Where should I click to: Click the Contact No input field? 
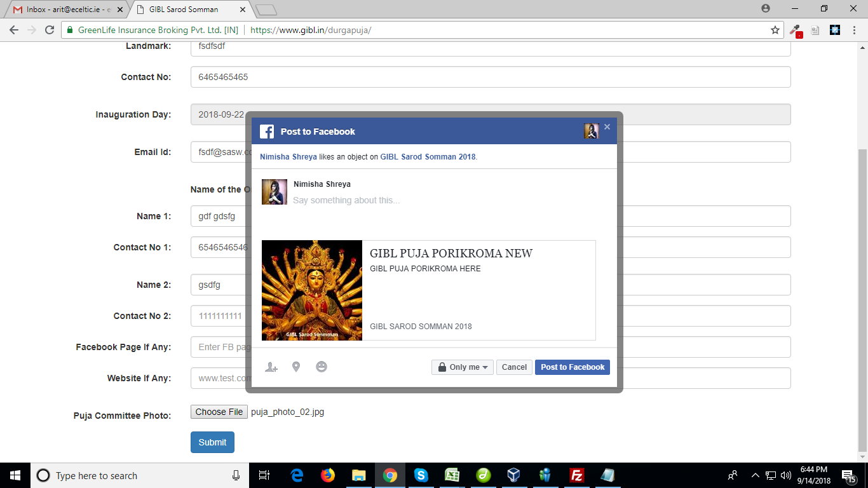pyautogui.click(x=491, y=77)
